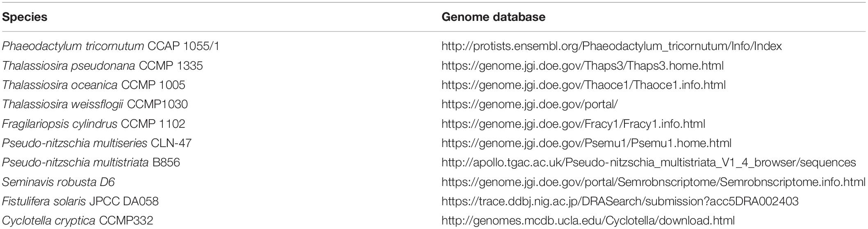The height and width of the screenshot is (229, 868).
Task: Click the Fistulifera solaris JPCC DA058 entry
Action: click(80, 202)
